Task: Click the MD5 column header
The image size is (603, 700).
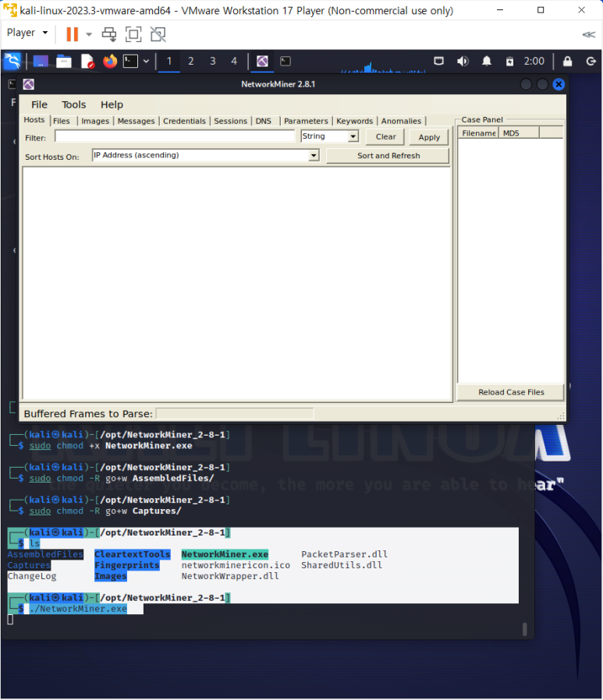Action: (519, 133)
